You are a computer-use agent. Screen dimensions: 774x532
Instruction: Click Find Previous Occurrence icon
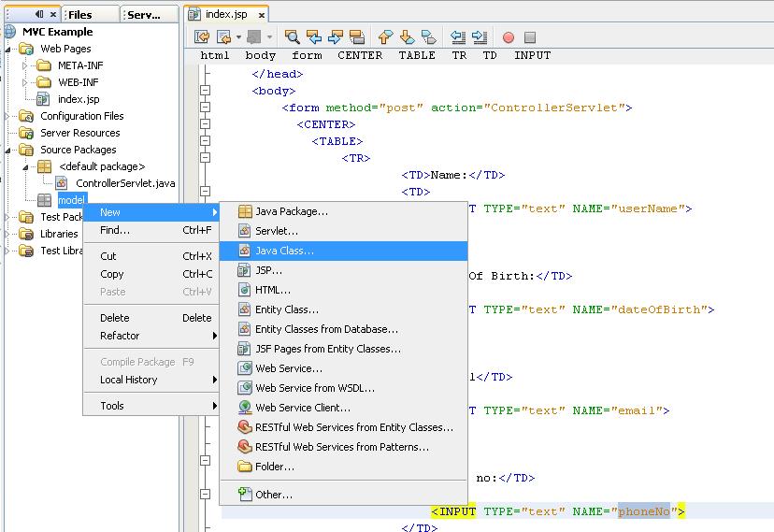click(314, 37)
